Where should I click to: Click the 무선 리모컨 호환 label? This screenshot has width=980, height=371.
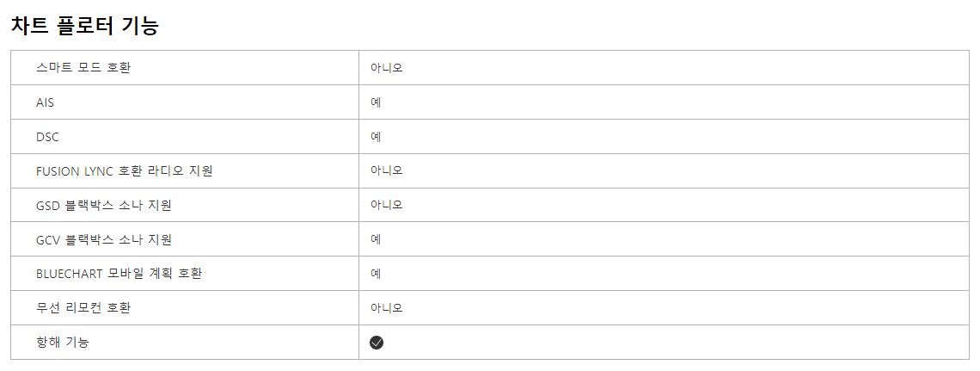83,308
